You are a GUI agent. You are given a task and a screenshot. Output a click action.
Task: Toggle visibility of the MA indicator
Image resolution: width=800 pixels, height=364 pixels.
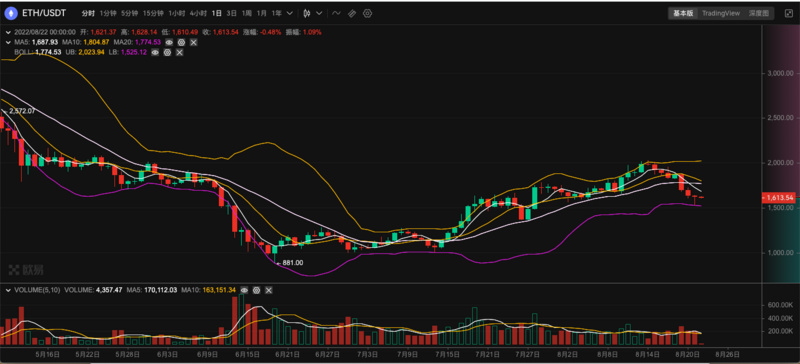tap(169, 42)
